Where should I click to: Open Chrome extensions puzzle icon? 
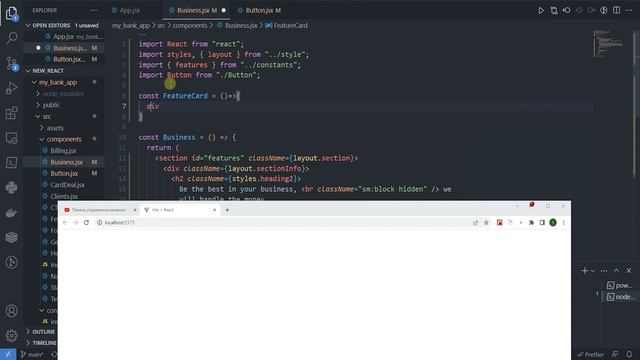tap(531, 222)
